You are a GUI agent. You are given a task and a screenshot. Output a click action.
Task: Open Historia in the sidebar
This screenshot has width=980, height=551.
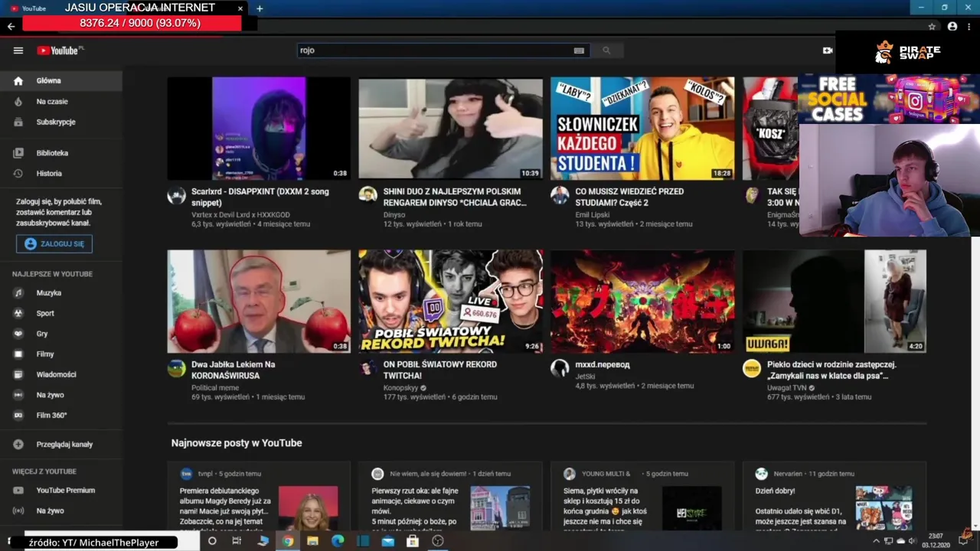pos(61,174)
